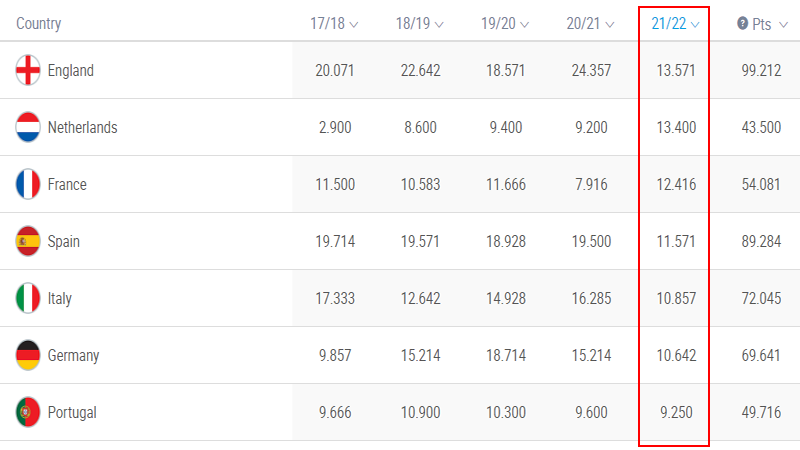Click the Portugal flag icon
Screen dimensions: 800x450
[x=28, y=412]
